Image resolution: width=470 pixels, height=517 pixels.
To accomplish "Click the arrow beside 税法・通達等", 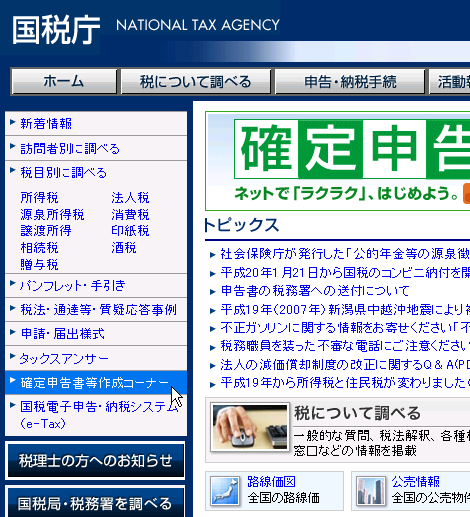I will (13, 308).
